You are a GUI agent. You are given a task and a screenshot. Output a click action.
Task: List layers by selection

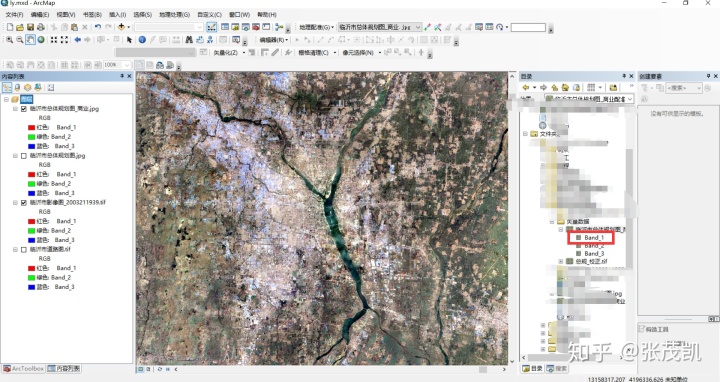(38, 87)
